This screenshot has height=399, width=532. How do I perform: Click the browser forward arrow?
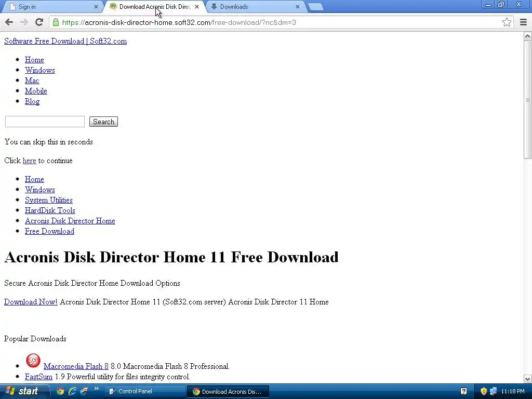pyautogui.click(x=24, y=22)
